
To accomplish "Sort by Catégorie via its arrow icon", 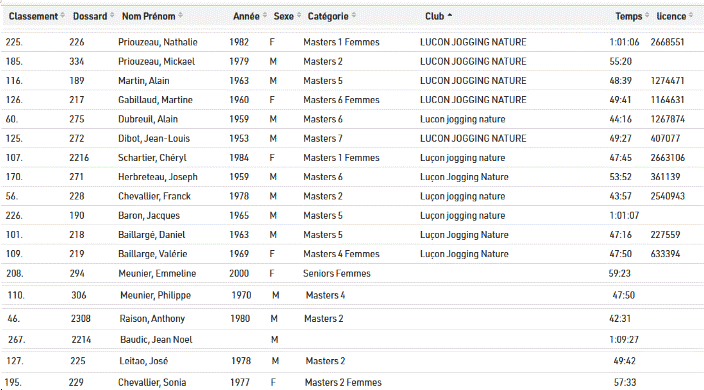I will pos(354,16).
